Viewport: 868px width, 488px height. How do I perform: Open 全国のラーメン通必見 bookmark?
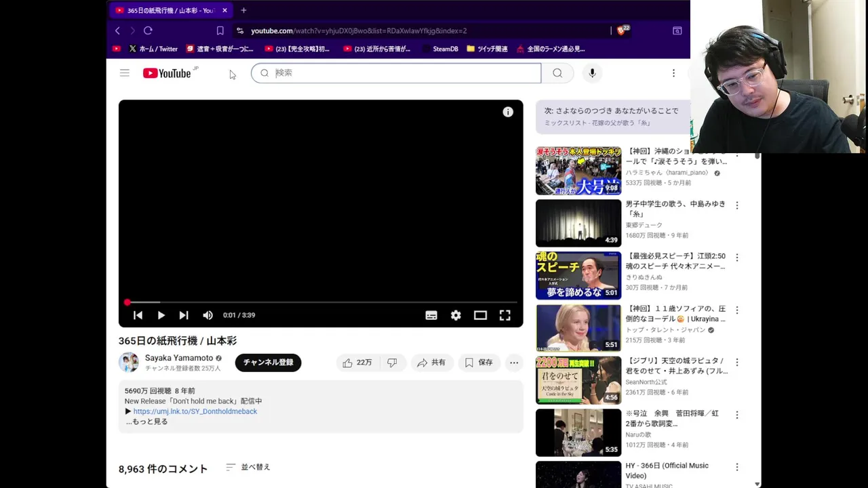pos(551,49)
